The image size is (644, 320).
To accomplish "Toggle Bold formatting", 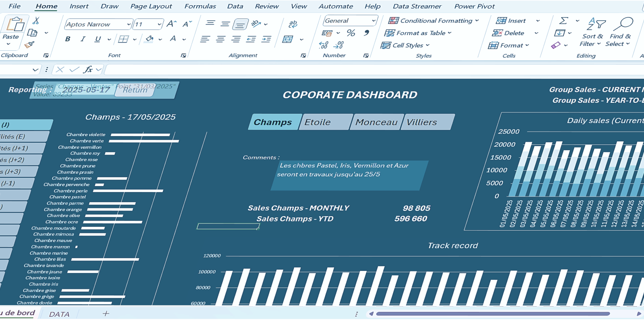I will click(x=68, y=39).
